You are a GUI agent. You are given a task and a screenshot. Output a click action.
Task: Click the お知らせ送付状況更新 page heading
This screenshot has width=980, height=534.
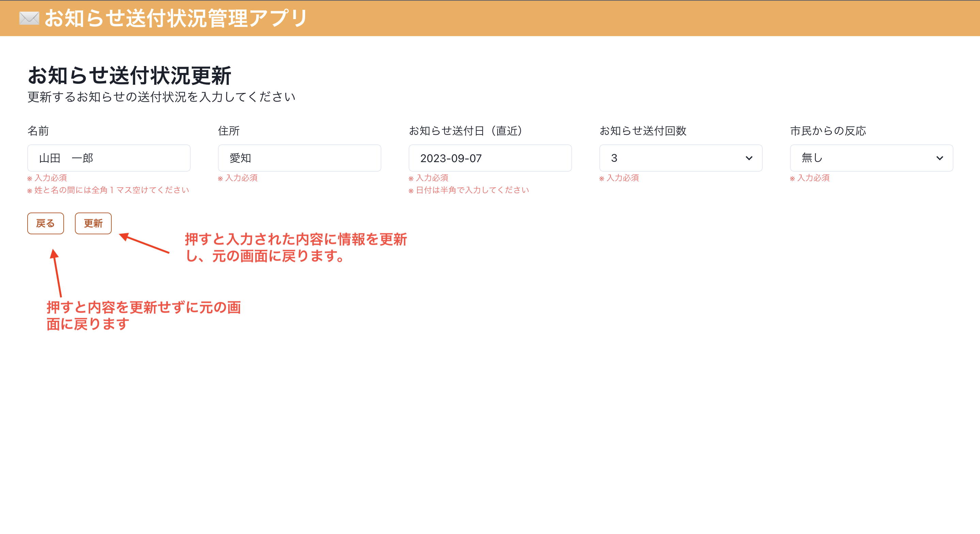click(131, 75)
